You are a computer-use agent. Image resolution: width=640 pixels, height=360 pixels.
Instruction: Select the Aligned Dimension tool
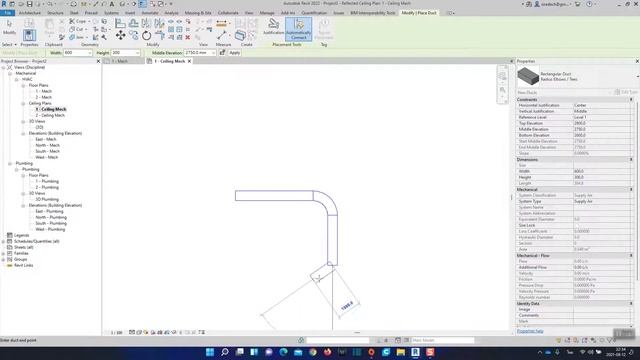click(222, 36)
